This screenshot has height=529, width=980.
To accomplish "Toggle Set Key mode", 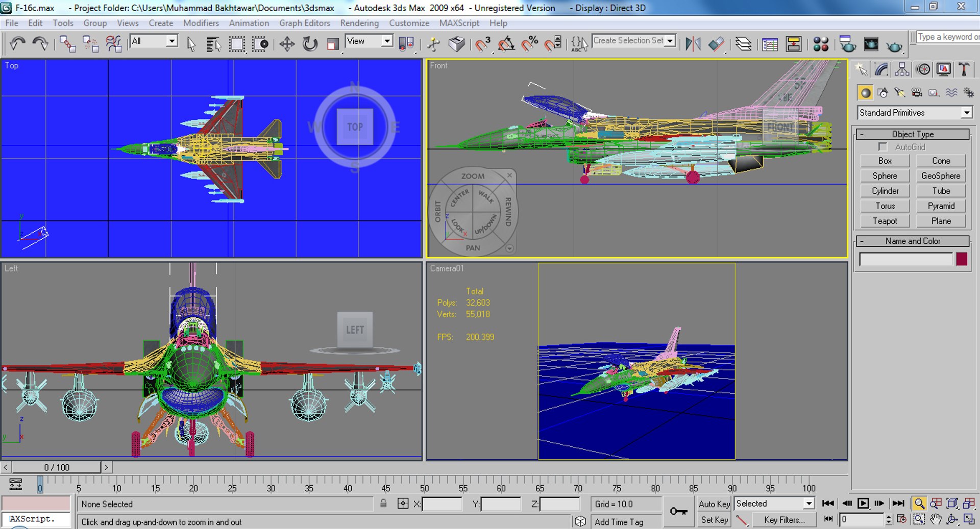I will point(714,520).
